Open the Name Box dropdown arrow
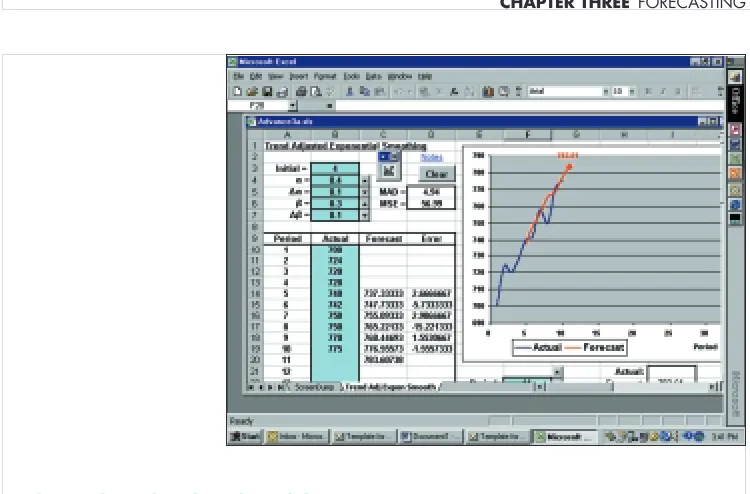Screen dimensions: 750x494 (292, 106)
